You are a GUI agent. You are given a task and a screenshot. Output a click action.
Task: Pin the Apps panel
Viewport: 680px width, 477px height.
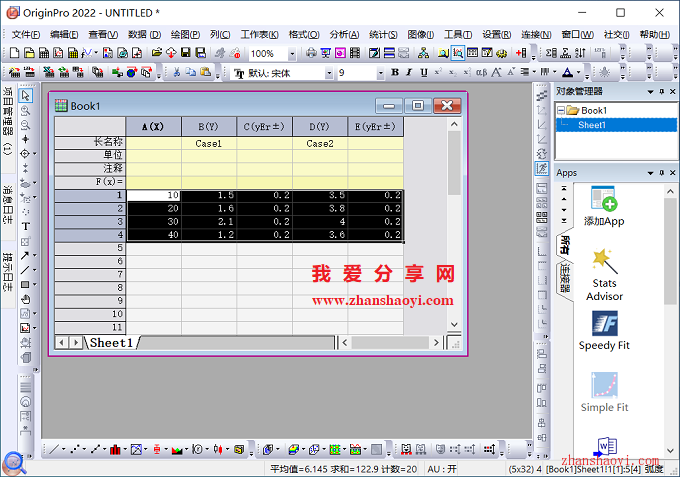(x=662, y=173)
